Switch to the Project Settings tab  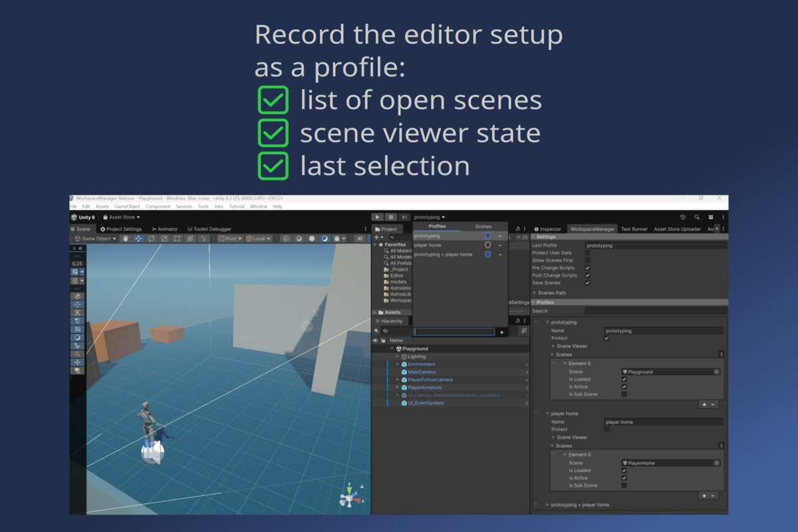click(120, 229)
